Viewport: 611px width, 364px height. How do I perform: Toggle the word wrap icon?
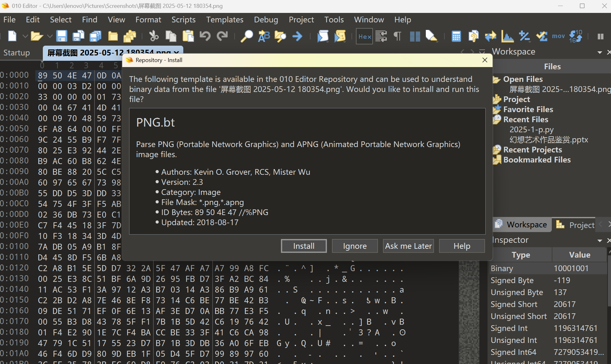click(x=381, y=36)
